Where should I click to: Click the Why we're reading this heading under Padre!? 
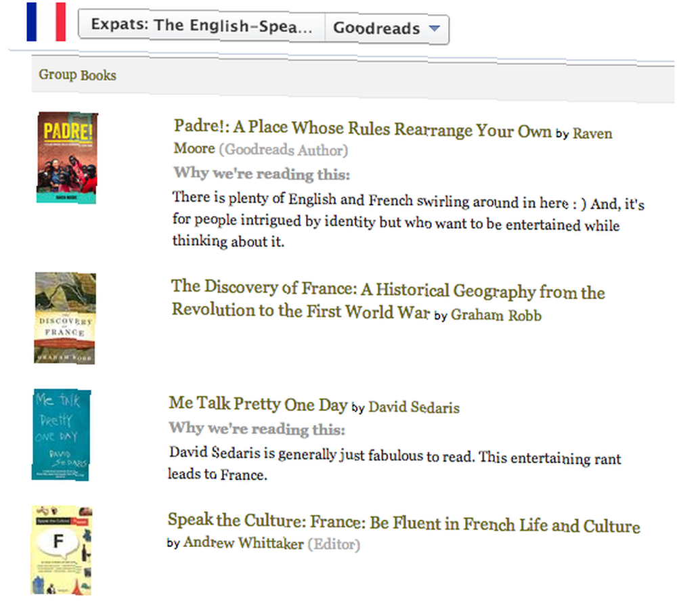261,173
